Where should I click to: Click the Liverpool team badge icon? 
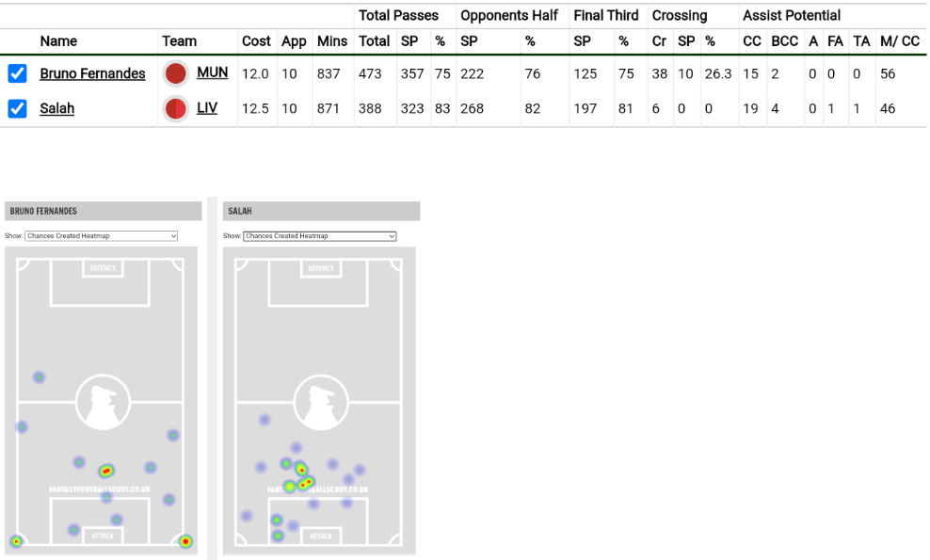coord(175,108)
